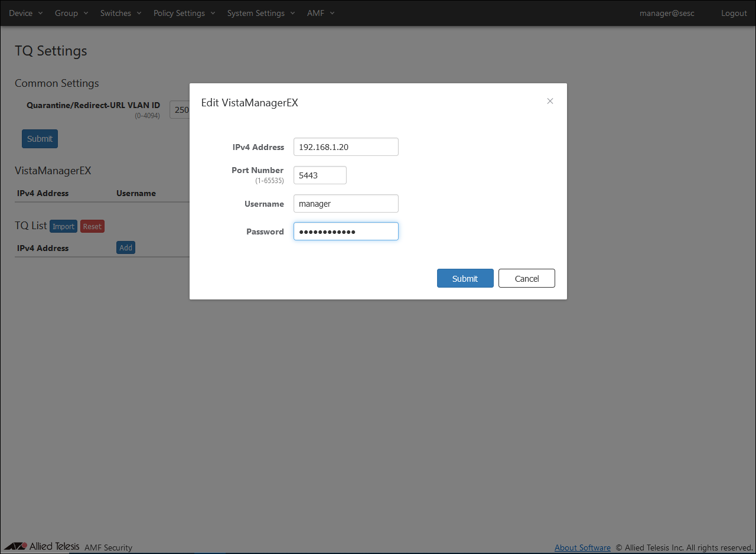Focus the Port Number field
Screen dimensions: 756x554
320,175
